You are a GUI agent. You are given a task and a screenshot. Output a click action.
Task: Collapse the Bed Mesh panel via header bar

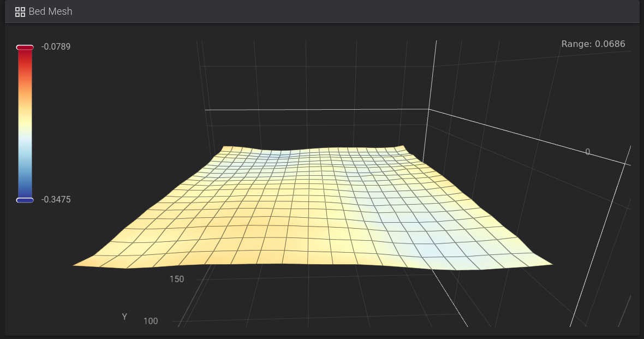(327, 11)
